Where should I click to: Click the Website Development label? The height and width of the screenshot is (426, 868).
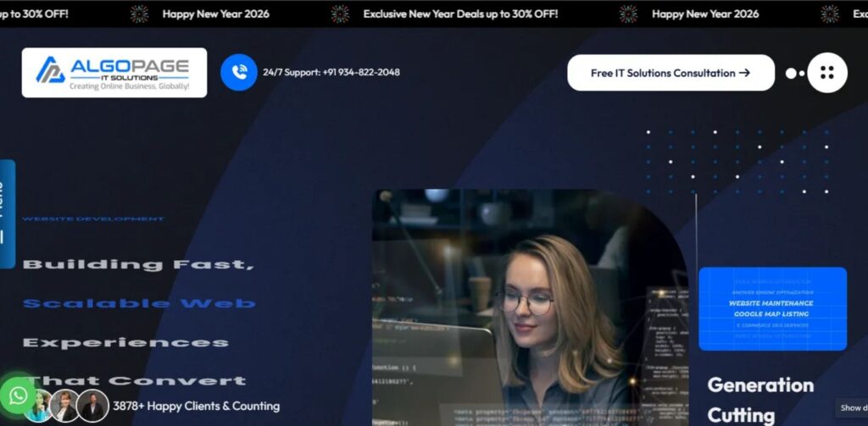point(92,219)
